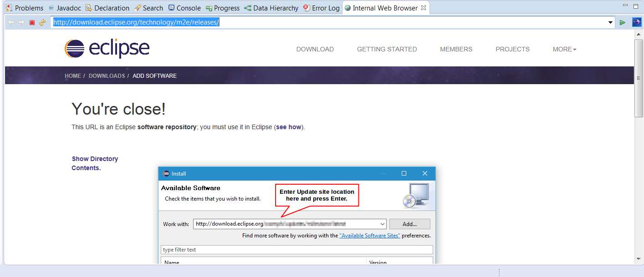Close the Internal Web Browser tab
The image size is (644, 277).
coord(423,8)
